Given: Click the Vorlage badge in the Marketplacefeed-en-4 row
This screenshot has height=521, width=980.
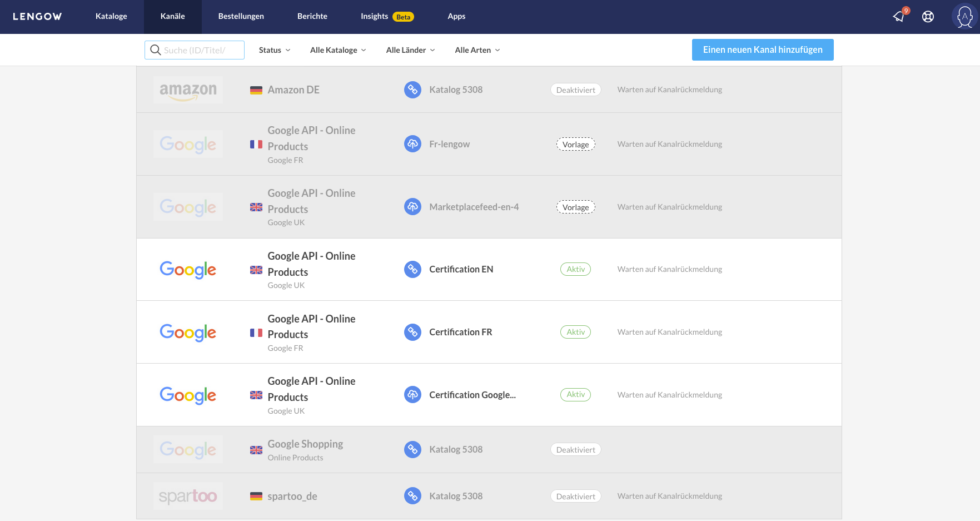Looking at the screenshot, I should tap(576, 207).
